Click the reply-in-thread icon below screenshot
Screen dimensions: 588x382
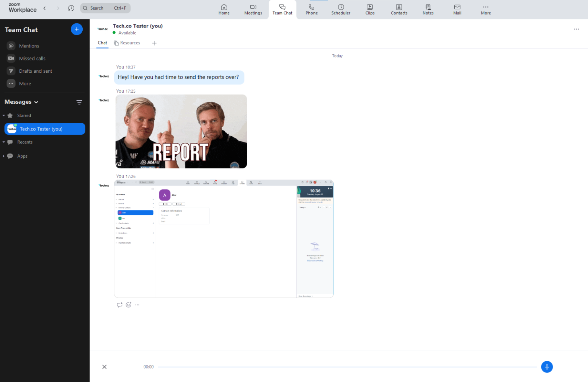click(119, 305)
